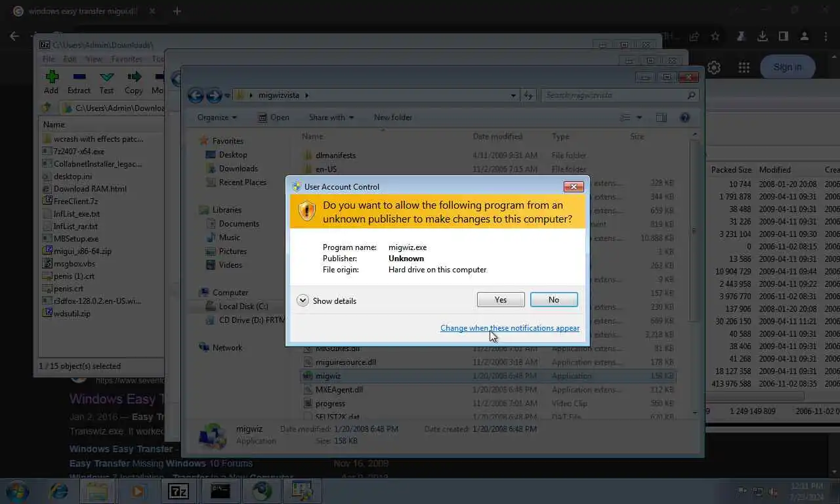This screenshot has width=840, height=504.
Task: Select Documents library in Explorer sidebar
Action: [233, 224]
